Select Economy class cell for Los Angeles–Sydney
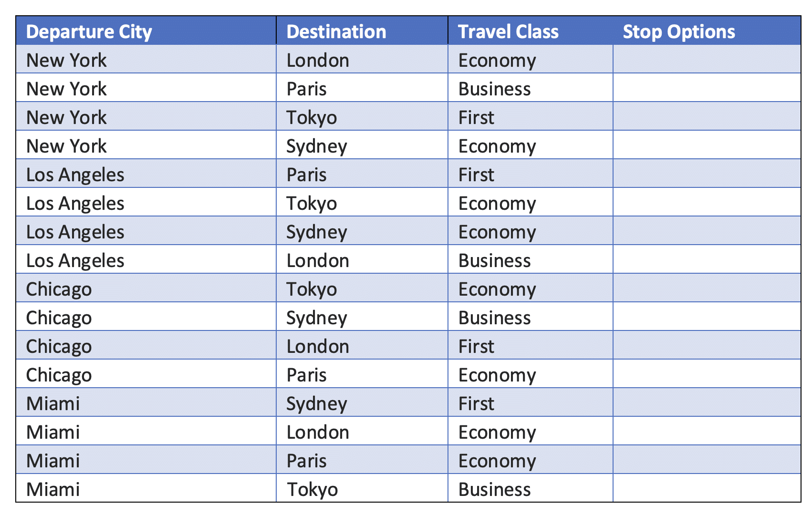 (x=497, y=232)
